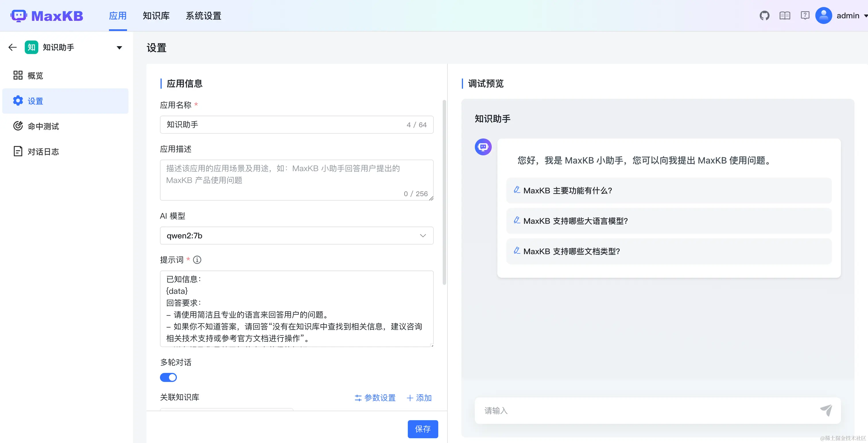Screen dimensions: 868x443
Task: Go to 命中测试 in the sidebar
Action: click(x=43, y=126)
